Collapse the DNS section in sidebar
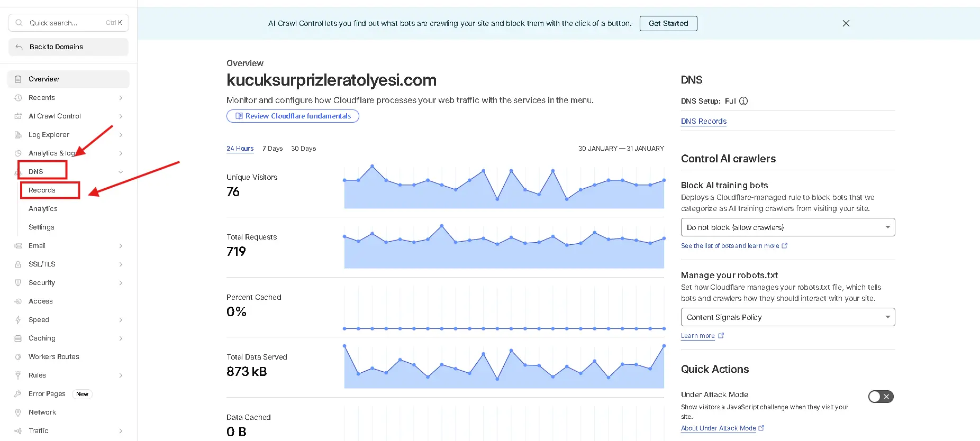The image size is (980, 441). click(121, 172)
